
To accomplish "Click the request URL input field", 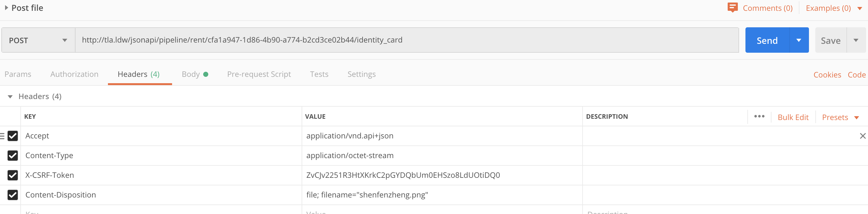I will (404, 40).
